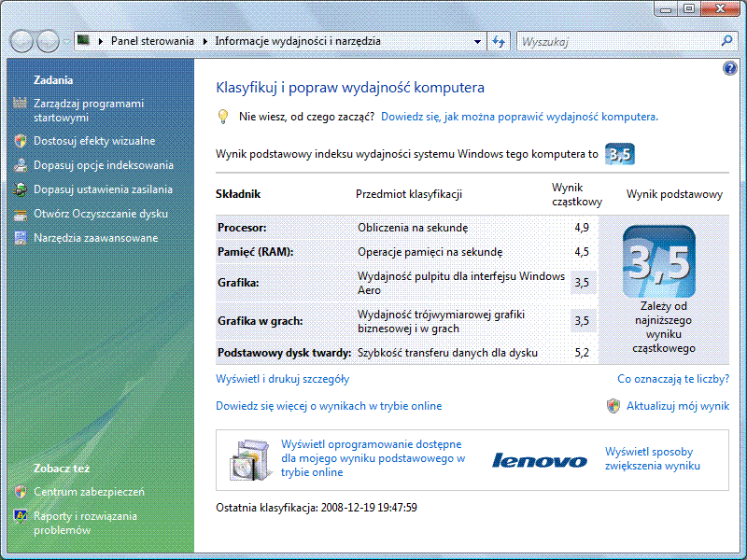Open the recent pages dropdown beside navigation arrows
Screen dimensions: 747x560
coord(66,41)
